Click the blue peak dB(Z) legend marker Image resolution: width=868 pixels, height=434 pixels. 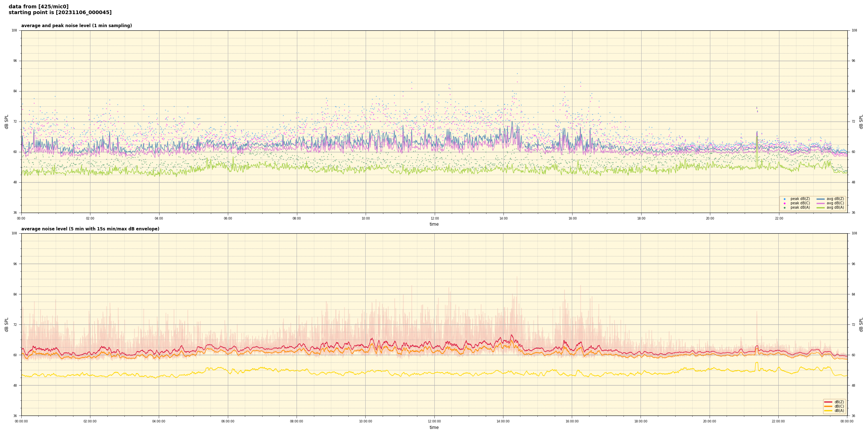pyautogui.click(x=784, y=199)
